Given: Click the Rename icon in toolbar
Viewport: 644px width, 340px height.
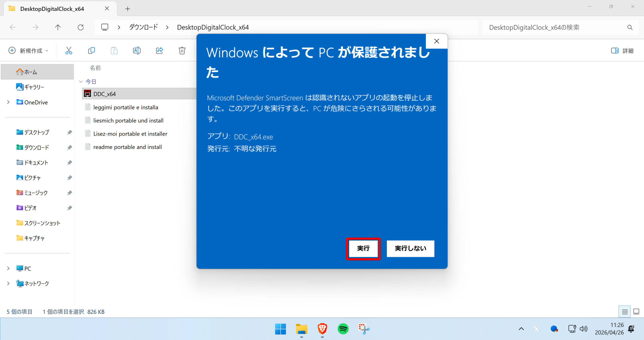Looking at the screenshot, I should 137,51.
